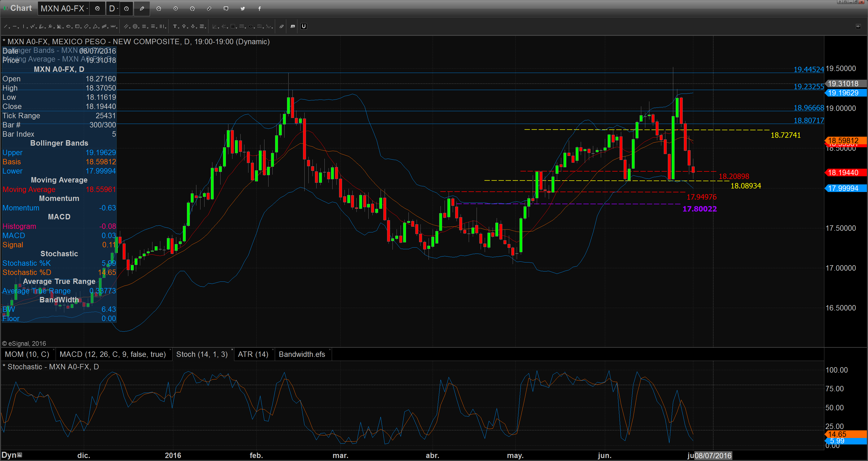Click the 18.19440 last price tag
This screenshot has height=461, width=868.
pos(845,172)
